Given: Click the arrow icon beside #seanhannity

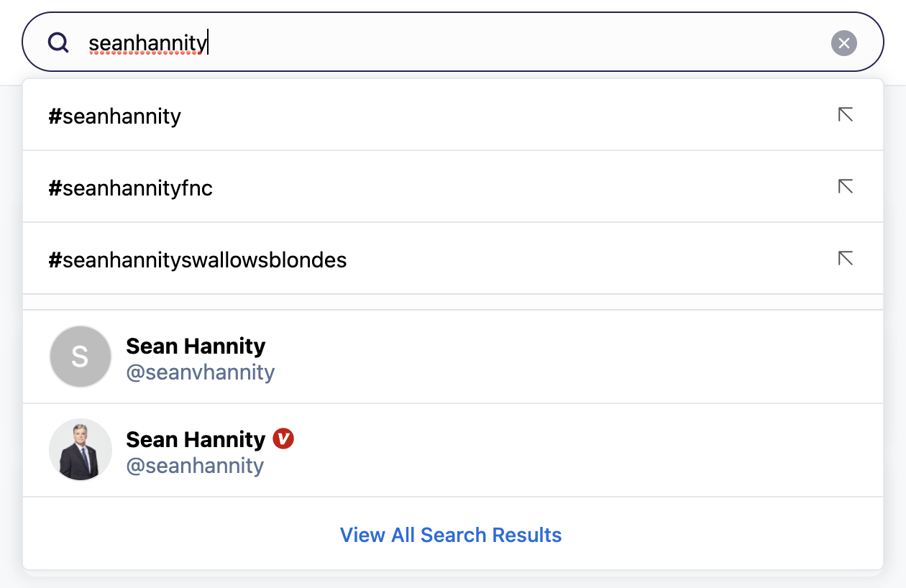Looking at the screenshot, I should coord(846,115).
